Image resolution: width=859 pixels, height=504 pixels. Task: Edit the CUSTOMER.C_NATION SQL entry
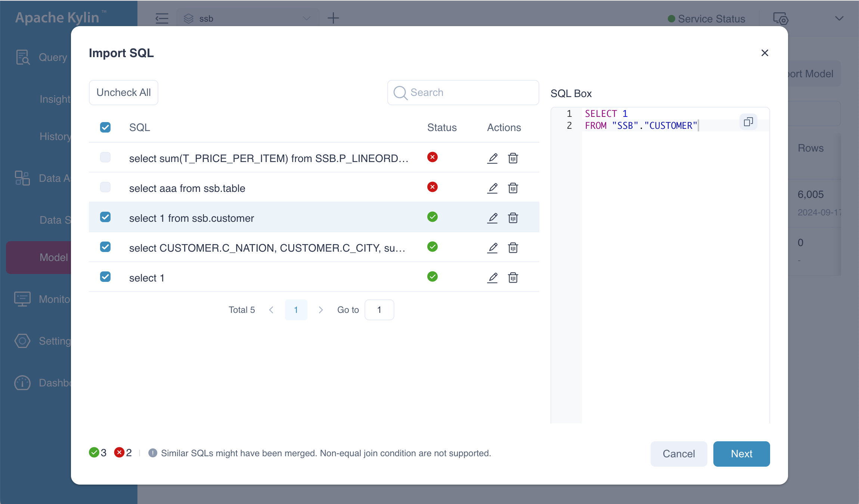pyautogui.click(x=492, y=248)
